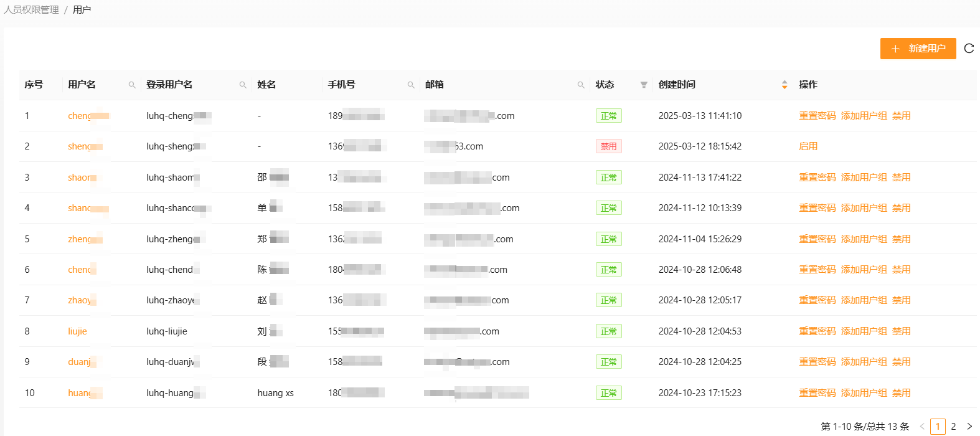Viewport: 980px width, 436px height.
Task: Open search icon in 用户名 column header
Action: click(x=132, y=85)
